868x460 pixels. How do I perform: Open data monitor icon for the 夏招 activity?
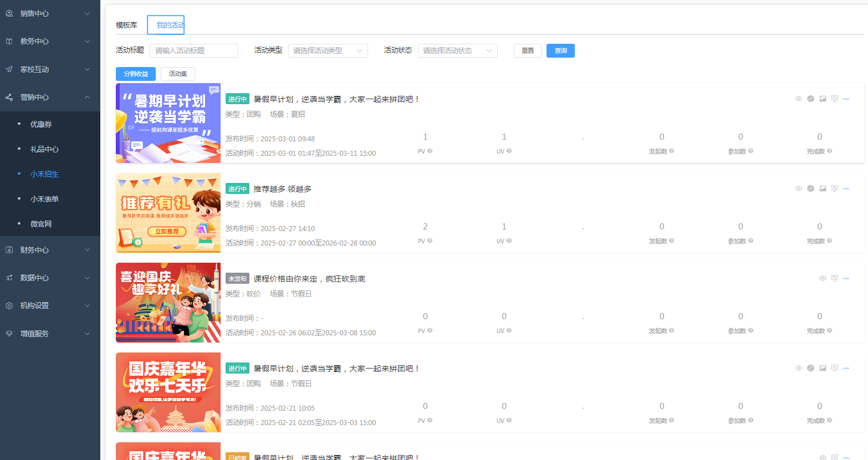point(834,99)
